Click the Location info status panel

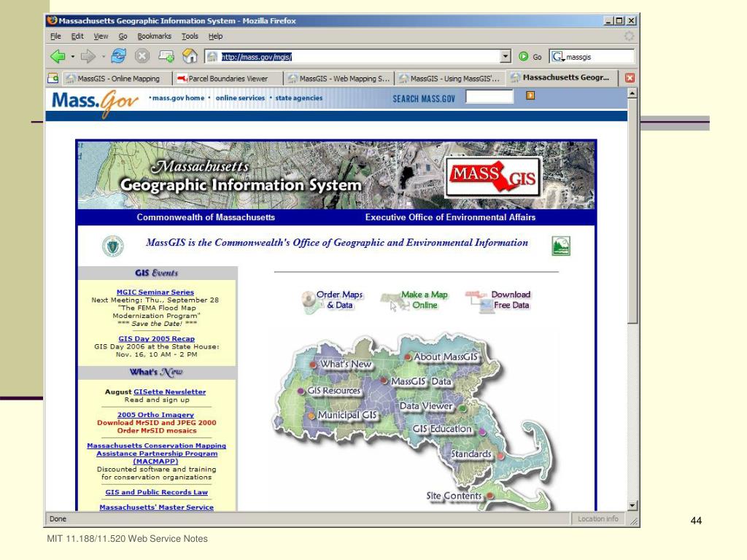coord(598,519)
